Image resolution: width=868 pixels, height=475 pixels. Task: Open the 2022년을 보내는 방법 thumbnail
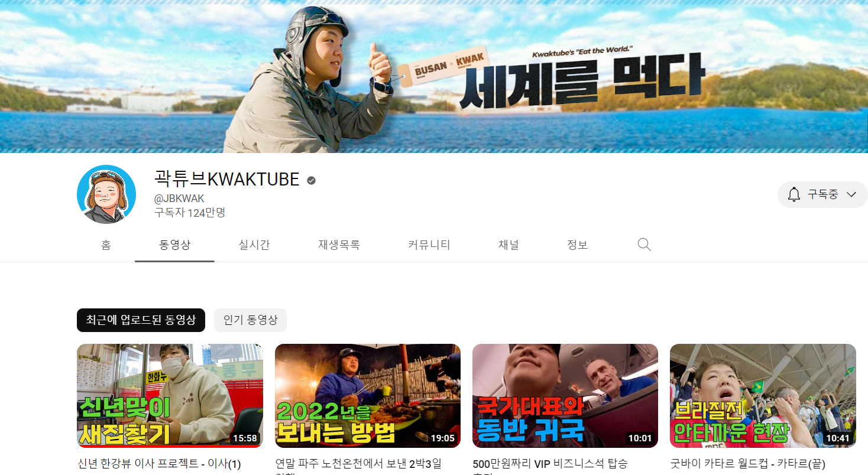point(368,396)
